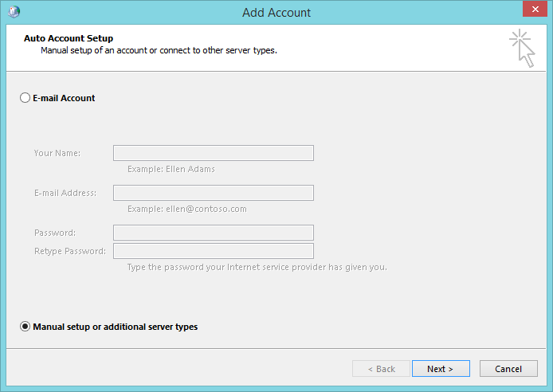Close the Add Account dialog
The image size is (553, 392).
[535, 10]
